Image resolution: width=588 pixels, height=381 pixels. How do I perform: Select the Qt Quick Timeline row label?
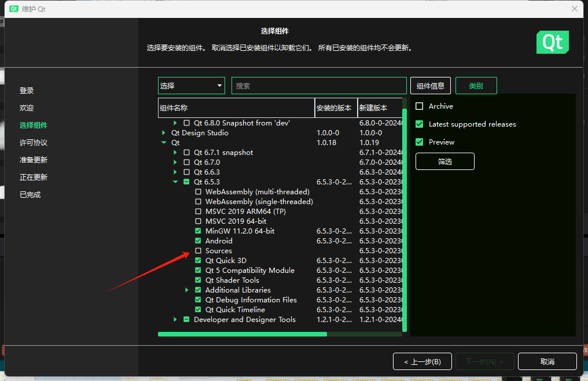click(235, 309)
